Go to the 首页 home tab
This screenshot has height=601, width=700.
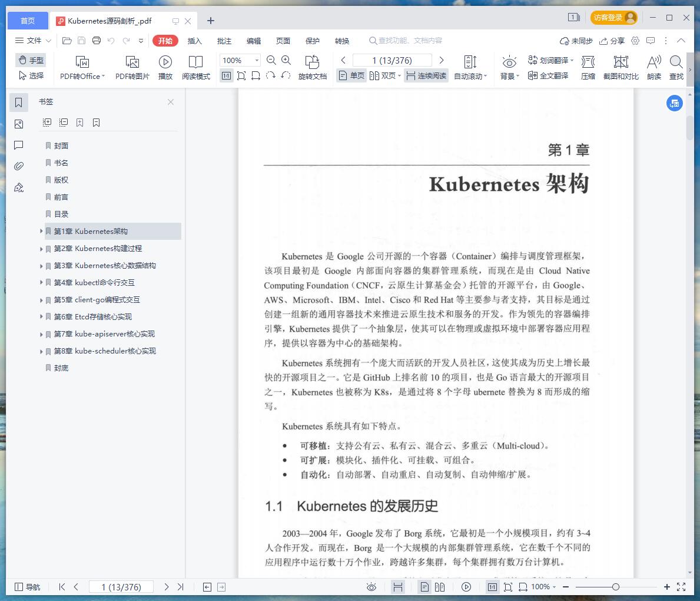[28, 21]
